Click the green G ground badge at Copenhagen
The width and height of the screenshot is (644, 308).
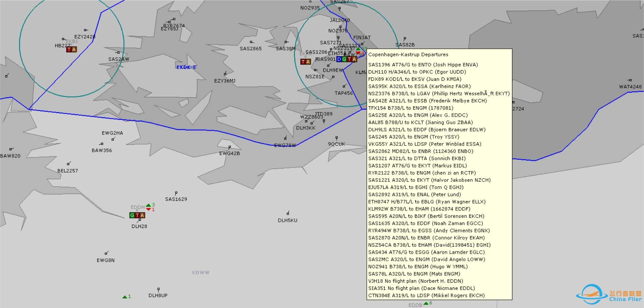tap(344, 59)
